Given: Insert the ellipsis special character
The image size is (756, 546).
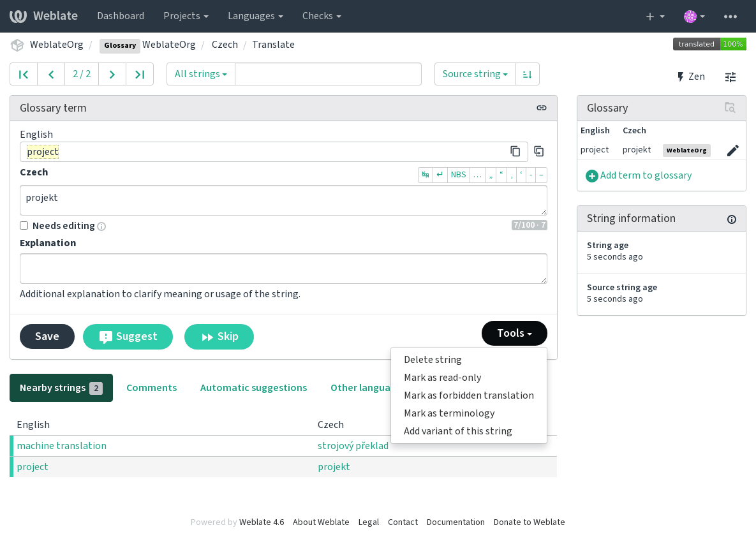Looking at the screenshot, I should (477, 175).
